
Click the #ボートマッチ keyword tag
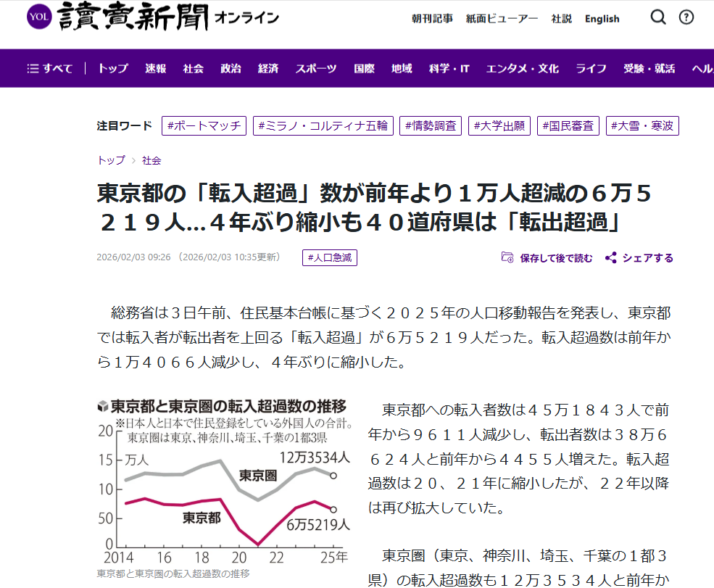click(204, 126)
